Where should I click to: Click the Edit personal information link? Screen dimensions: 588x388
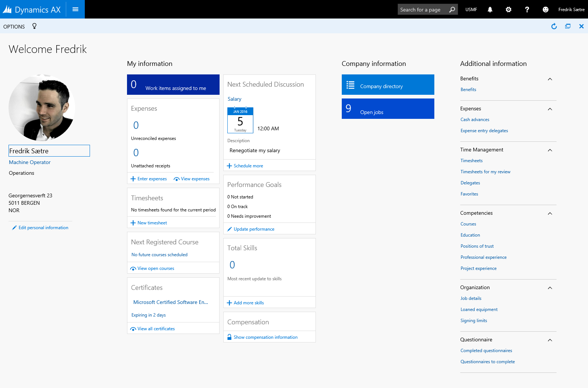click(43, 228)
